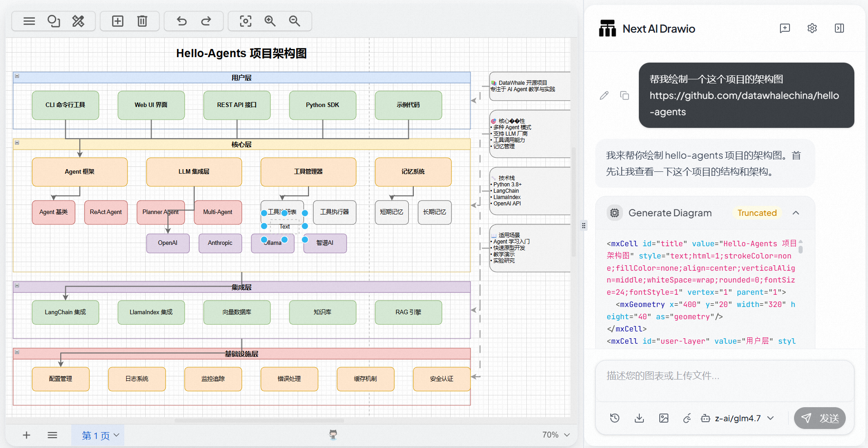Undo the last diagram change

pyautogui.click(x=181, y=21)
